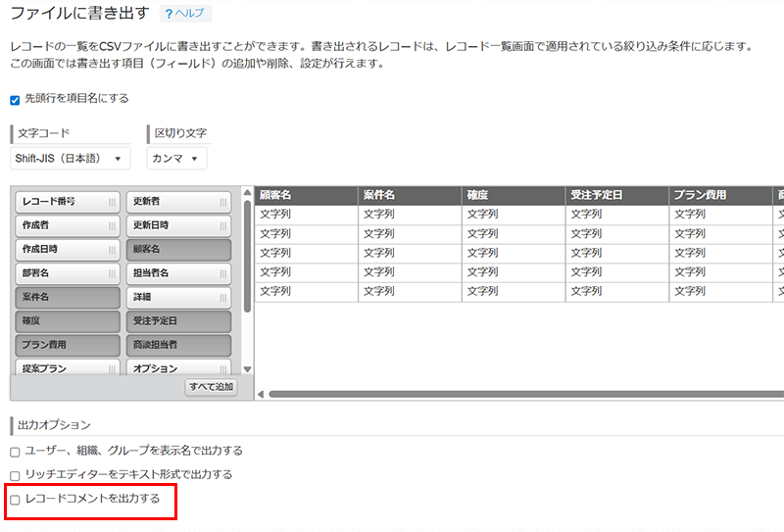Viewport: 784px width, 532px height.
Task: Click the drag handle on 詳細 field
Action: [x=222, y=297]
